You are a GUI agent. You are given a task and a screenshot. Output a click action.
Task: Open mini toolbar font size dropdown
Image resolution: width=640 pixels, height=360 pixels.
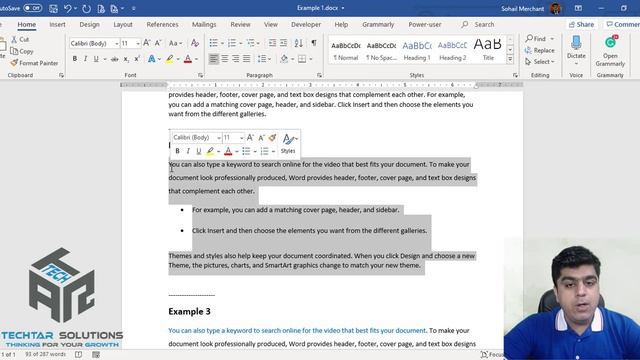click(242, 138)
